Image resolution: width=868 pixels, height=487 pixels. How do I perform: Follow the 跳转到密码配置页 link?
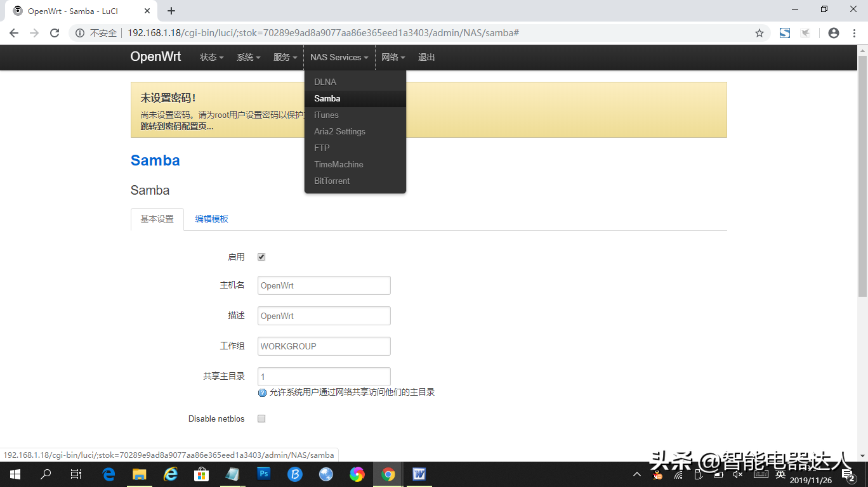[x=176, y=126]
